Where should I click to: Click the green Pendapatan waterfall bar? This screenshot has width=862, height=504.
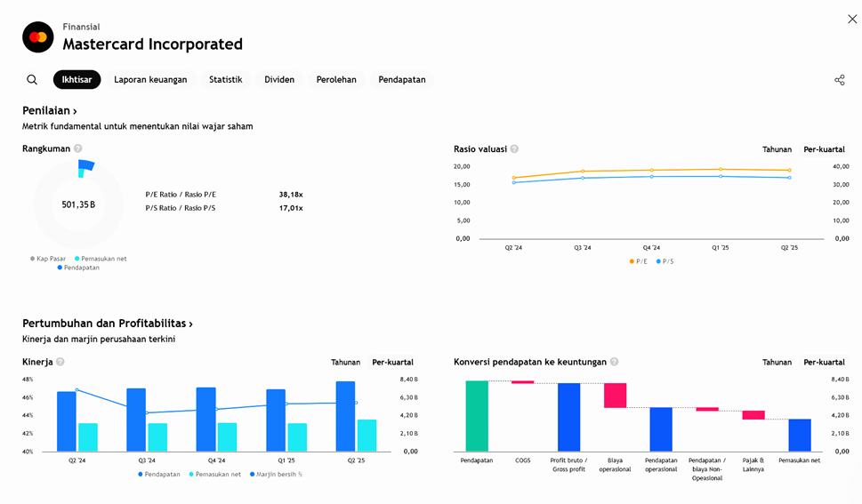477,416
